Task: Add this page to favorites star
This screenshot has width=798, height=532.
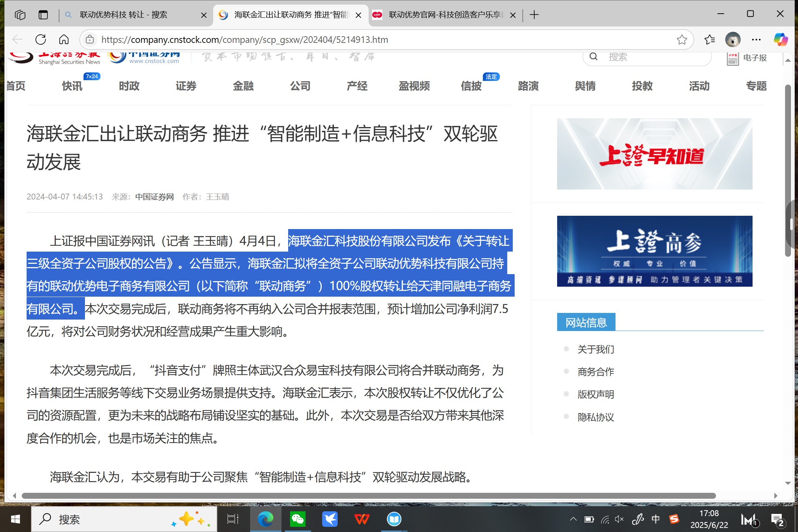Action: [682, 40]
